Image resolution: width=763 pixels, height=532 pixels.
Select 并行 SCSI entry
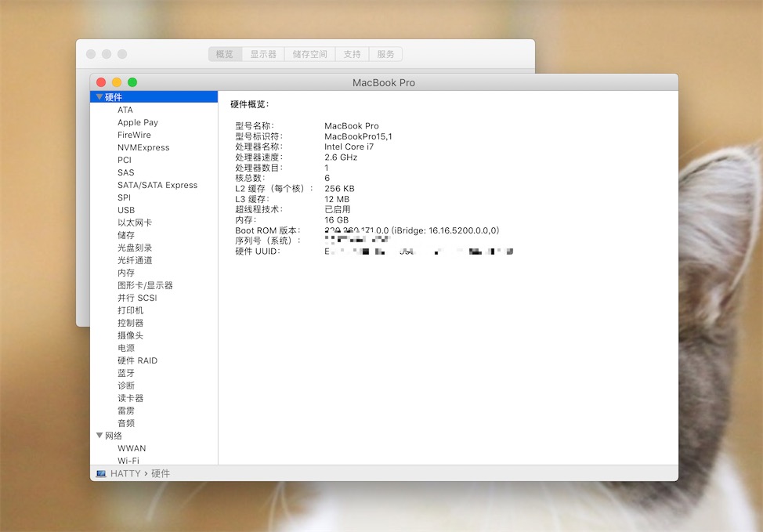(137, 298)
